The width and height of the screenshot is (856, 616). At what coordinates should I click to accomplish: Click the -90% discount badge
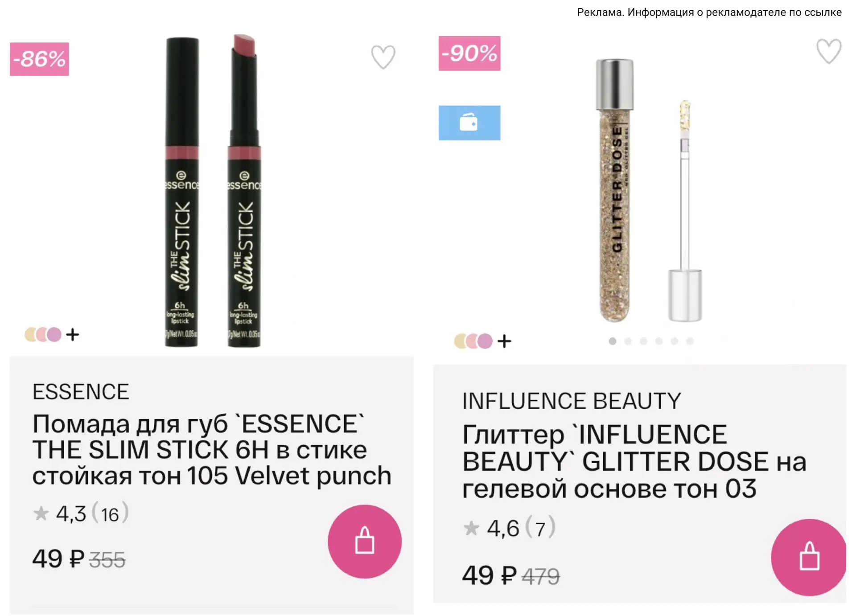pos(469,53)
